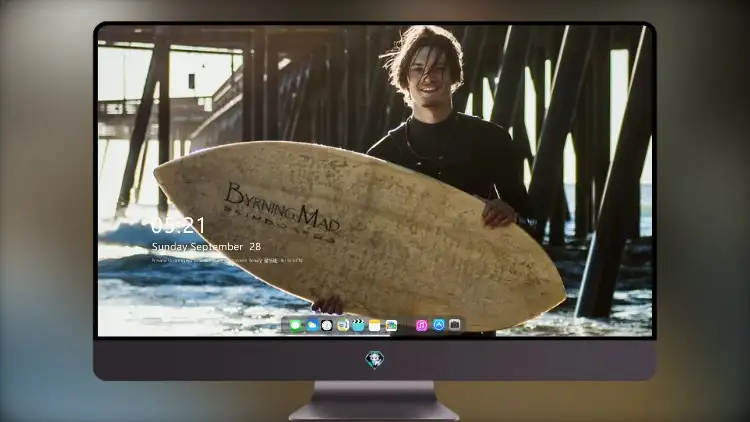
Task: Open the yellow-green thermometer dock icon
Action: [342, 325]
